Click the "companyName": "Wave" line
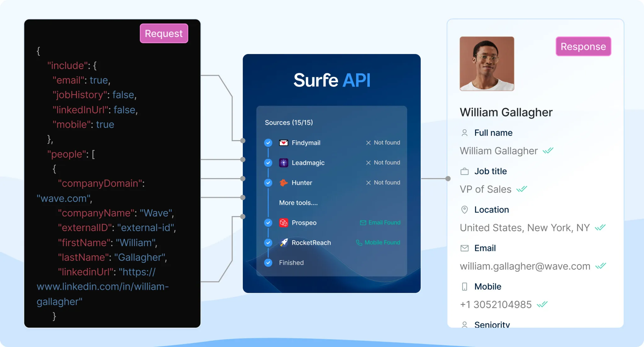The width and height of the screenshot is (644, 347). 116,213
